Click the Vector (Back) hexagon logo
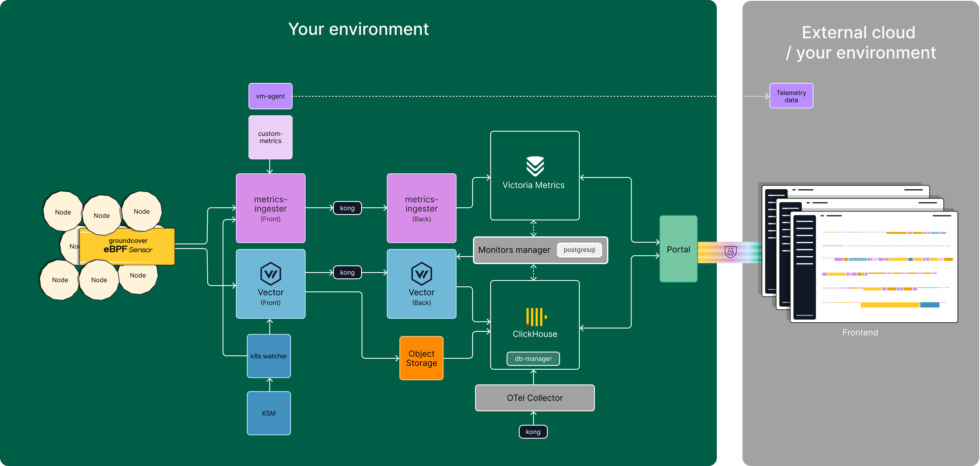980x466 pixels. pos(421,274)
